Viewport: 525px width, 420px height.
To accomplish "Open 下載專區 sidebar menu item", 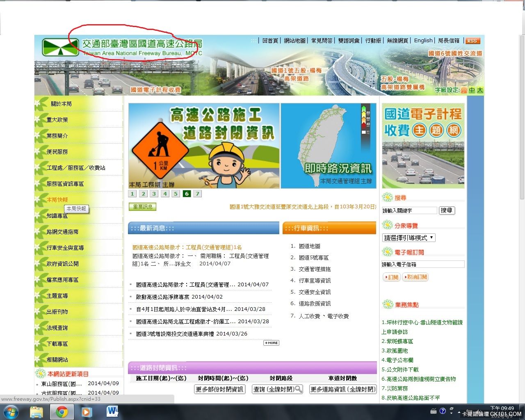I will tap(57, 344).
